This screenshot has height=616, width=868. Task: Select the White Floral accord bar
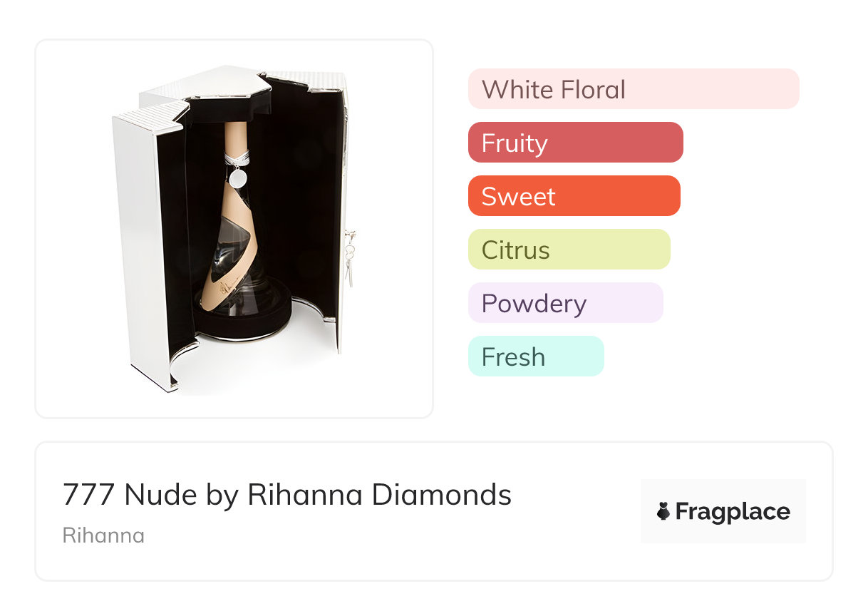tap(633, 89)
